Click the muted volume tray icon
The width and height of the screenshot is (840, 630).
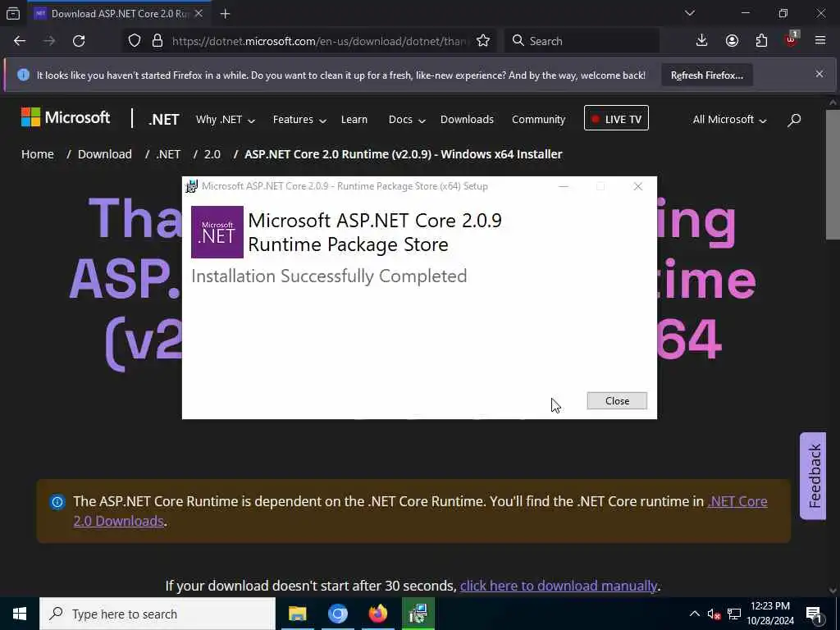[714, 614]
